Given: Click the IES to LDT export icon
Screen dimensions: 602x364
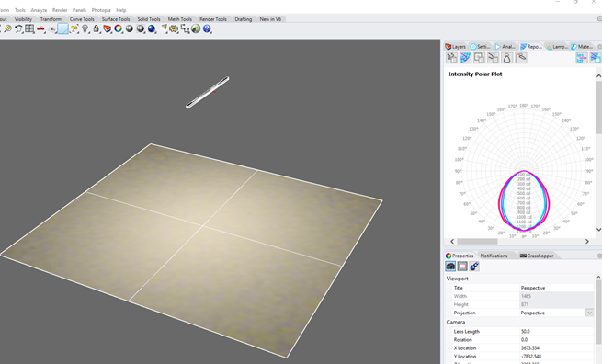Looking at the screenshot, I should click(x=581, y=58).
